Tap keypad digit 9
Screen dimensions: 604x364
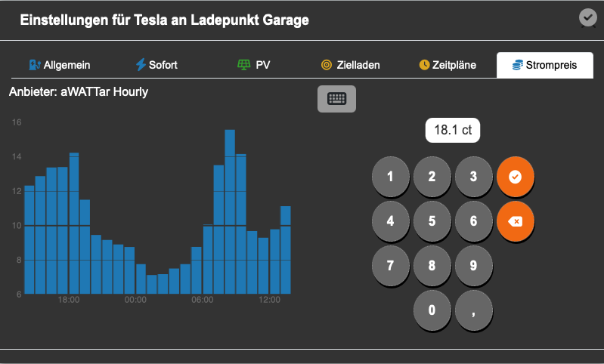tap(473, 266)
